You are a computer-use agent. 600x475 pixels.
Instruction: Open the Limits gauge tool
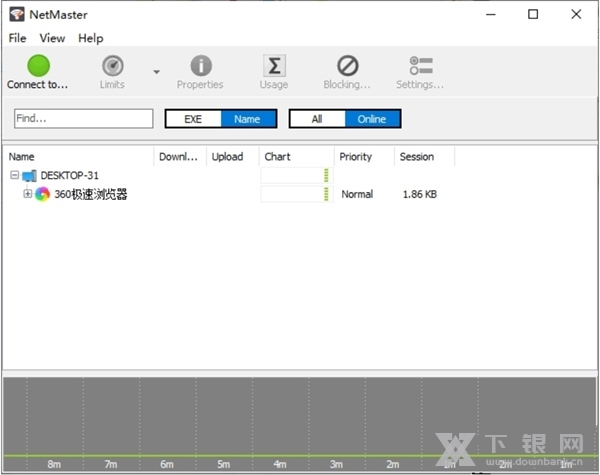112,72
